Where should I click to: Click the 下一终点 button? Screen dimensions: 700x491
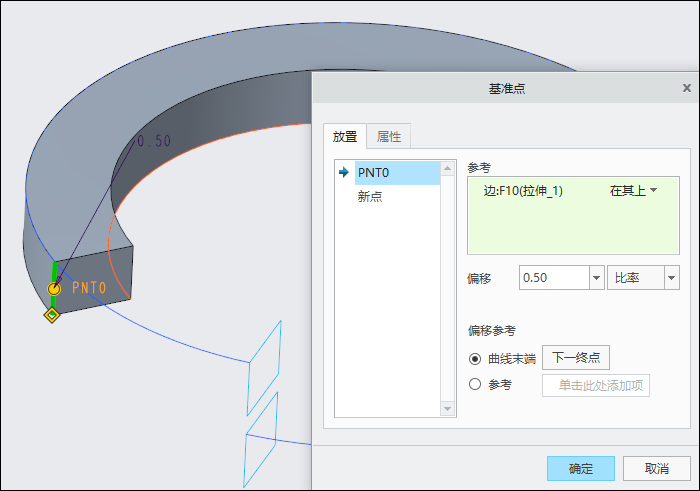pos(576,358)
